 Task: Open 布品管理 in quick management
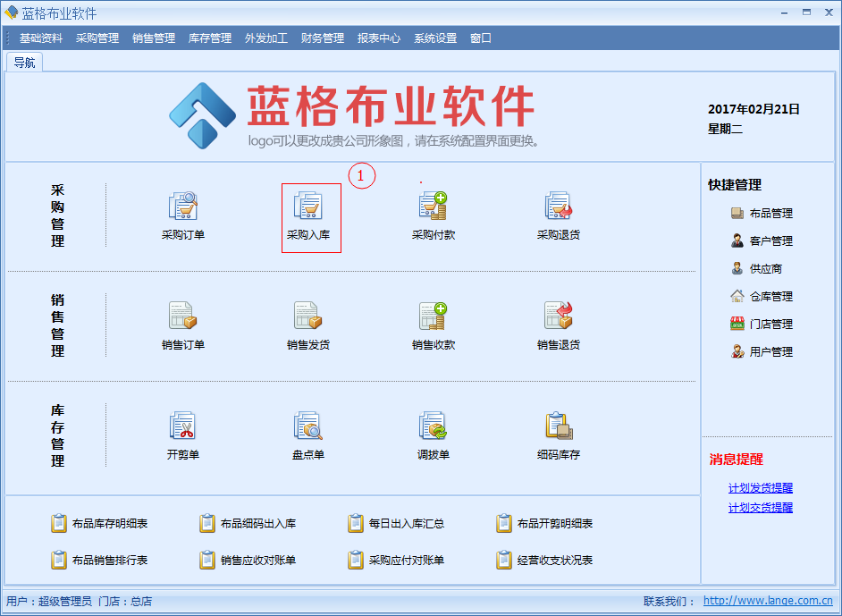[770, 214]
